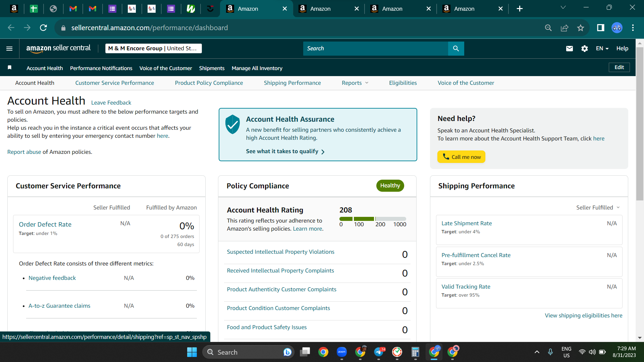Open A-to-z Guarantee claims link

pyautogui.click(x=59, y=306)
